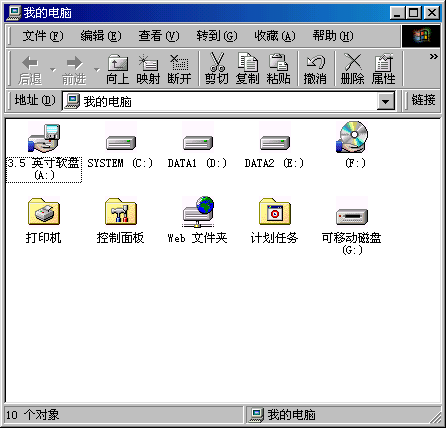Screen dimensions: 446x428
Task: Select the SYSTEM (C:) drive icon
Action: [x=121, y=143]
